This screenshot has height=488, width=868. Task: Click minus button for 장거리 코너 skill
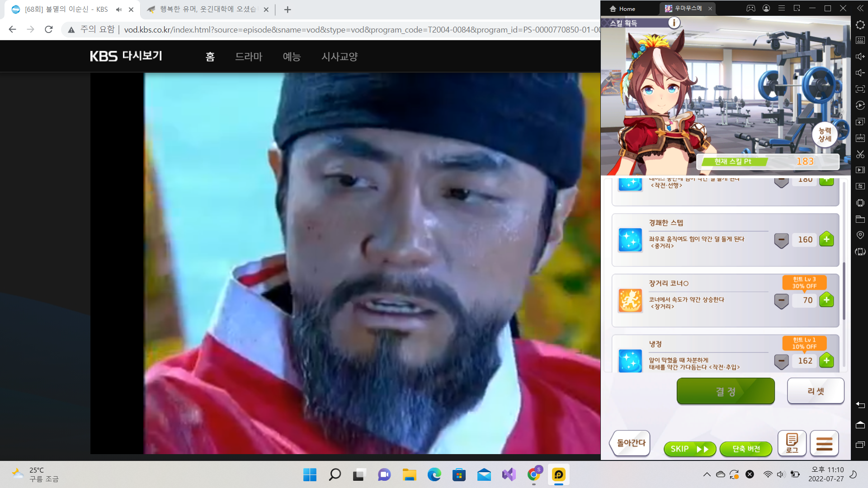781,300
